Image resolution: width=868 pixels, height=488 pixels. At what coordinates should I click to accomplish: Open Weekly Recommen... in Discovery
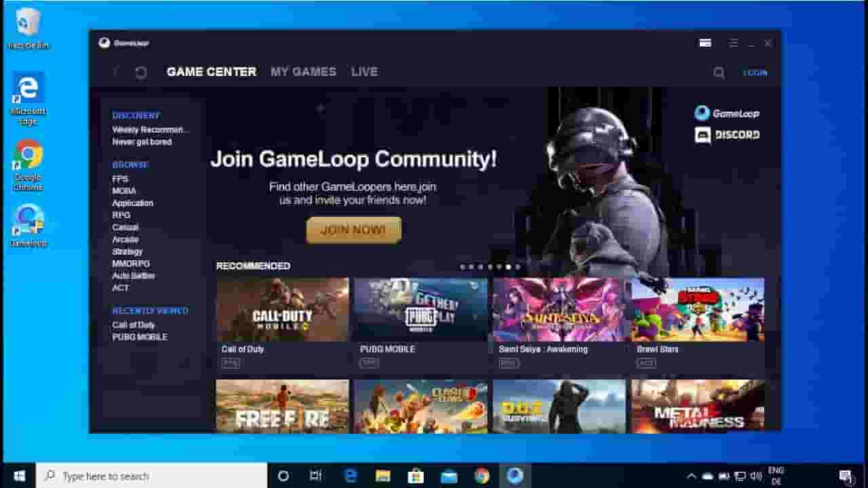tap(151, 129)
